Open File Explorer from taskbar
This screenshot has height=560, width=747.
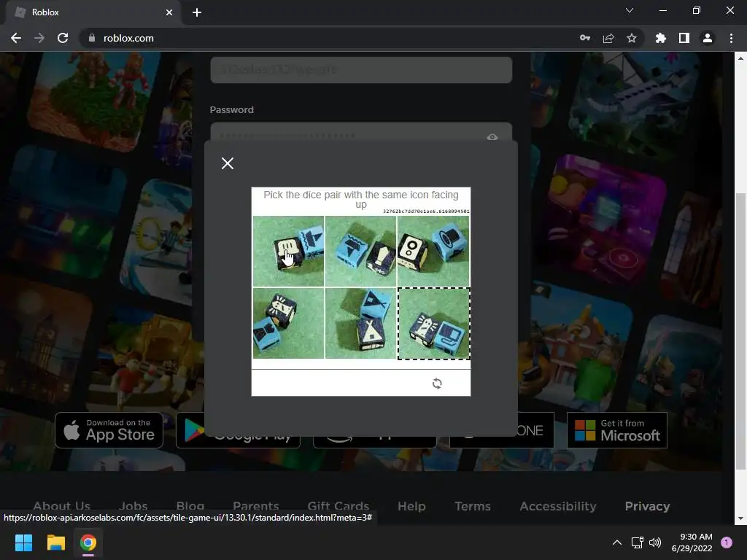pos(55,542)
